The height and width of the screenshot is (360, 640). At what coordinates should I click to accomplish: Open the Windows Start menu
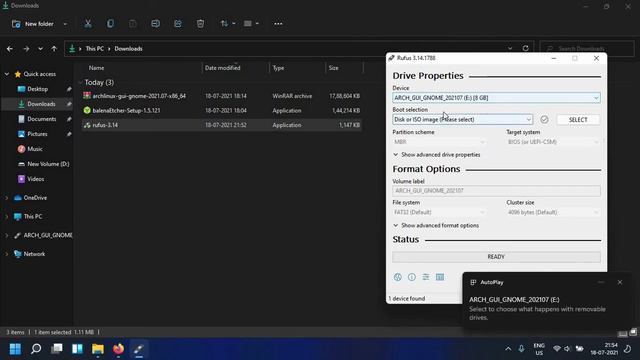[16, 349]
